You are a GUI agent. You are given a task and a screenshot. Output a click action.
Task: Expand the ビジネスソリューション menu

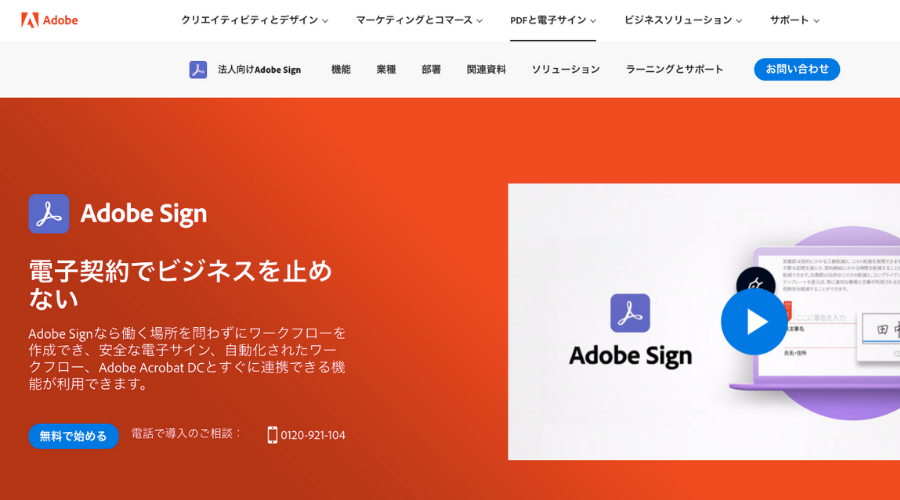[x=683, y=20]
